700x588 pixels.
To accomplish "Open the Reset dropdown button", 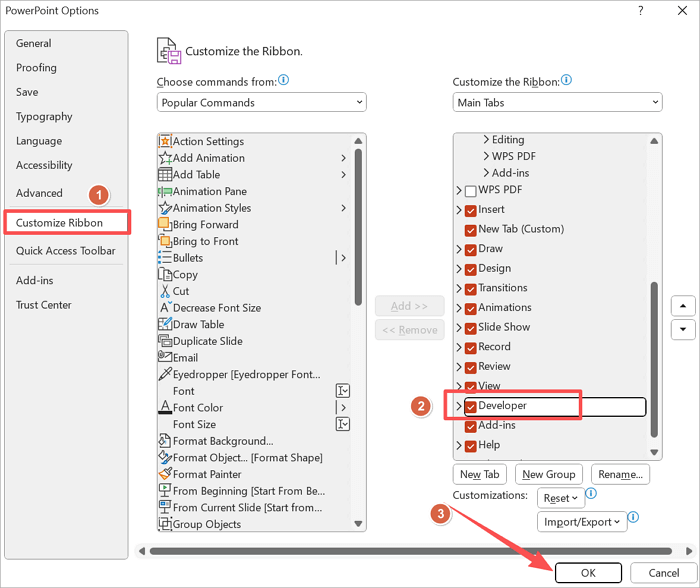I will click(561, 498).
